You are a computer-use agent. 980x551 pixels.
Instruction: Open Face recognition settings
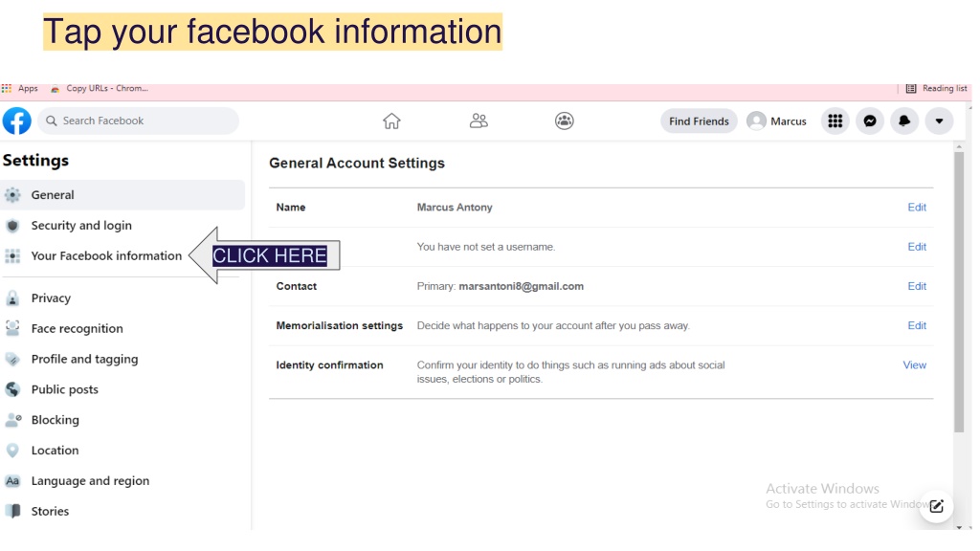coord(122,329)
